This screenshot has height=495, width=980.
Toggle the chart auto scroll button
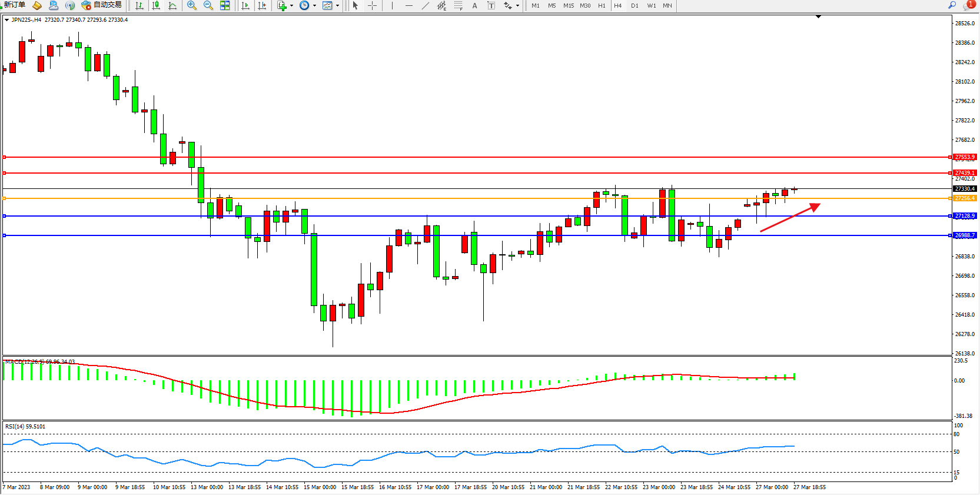tap(245, 5)
